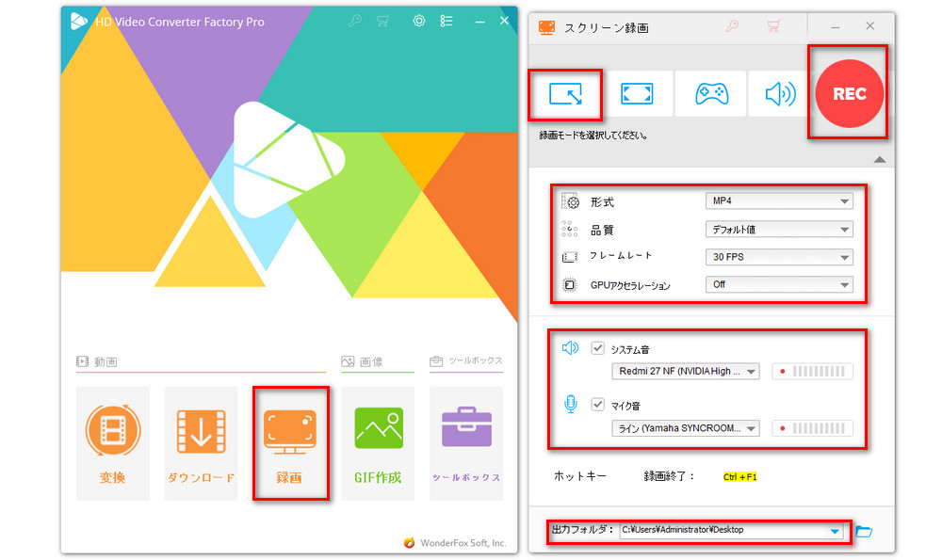Click the settings gear in HD Video Converter
The height and width of the screenshot is (560, 942).
click(419, 21)
